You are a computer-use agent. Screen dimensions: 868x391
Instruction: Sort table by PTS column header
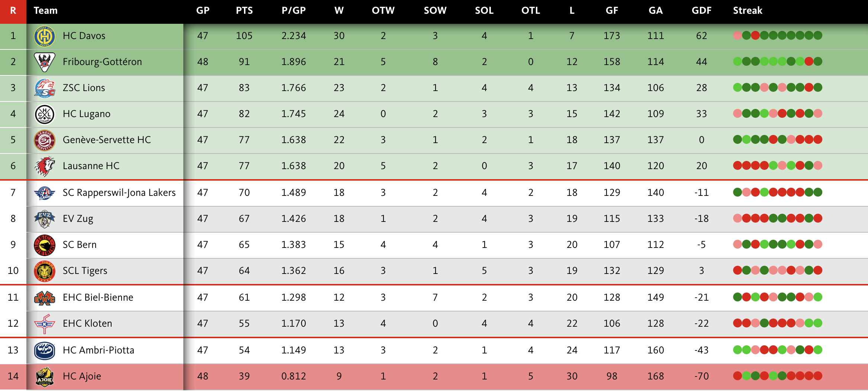244,10
